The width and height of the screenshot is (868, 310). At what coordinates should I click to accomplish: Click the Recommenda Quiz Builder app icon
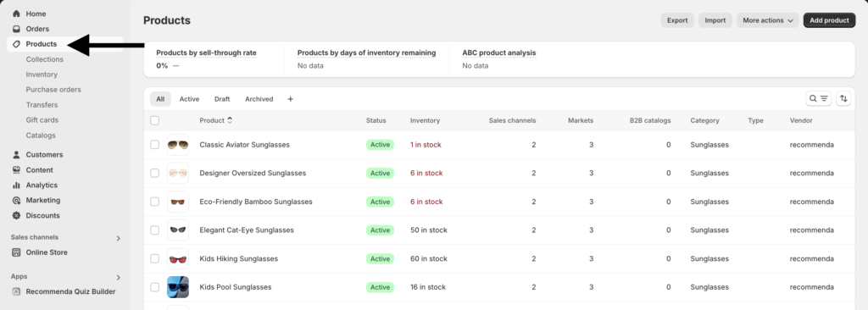pyautogui.click(x=17, y=291)
